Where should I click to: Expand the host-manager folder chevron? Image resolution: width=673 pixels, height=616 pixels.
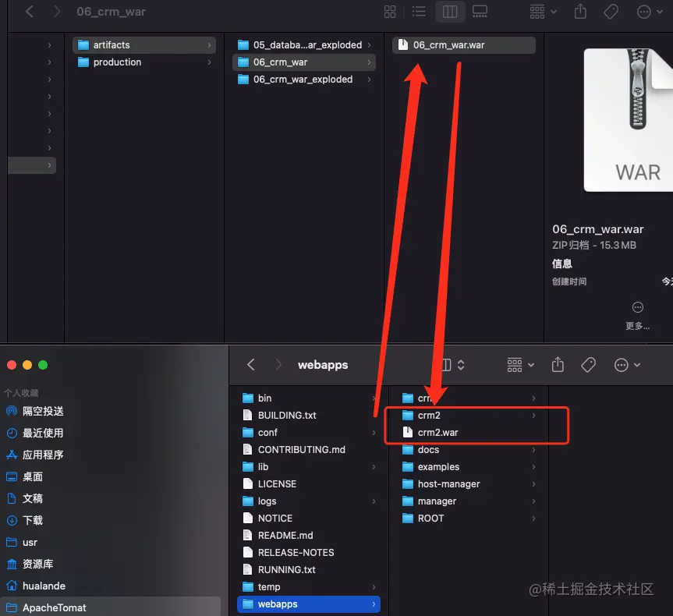[x=533, y=484]
